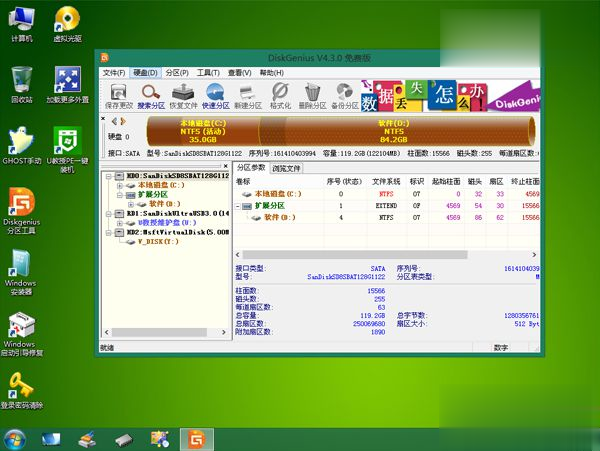This screenshot has height=451, width=600.
Task: Select the 登录密码清除 desktop shortcut
Action: [x=21, y=391]
